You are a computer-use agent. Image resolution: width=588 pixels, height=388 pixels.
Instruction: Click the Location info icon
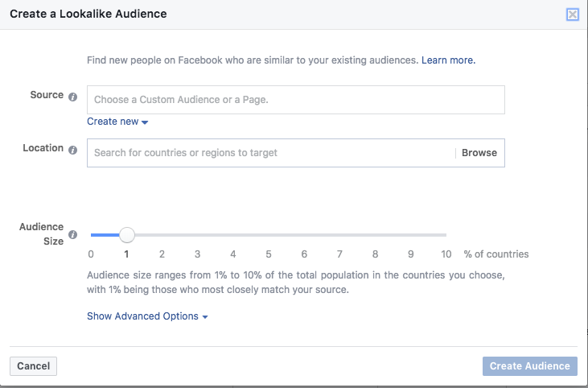click(x=72, y=150)
